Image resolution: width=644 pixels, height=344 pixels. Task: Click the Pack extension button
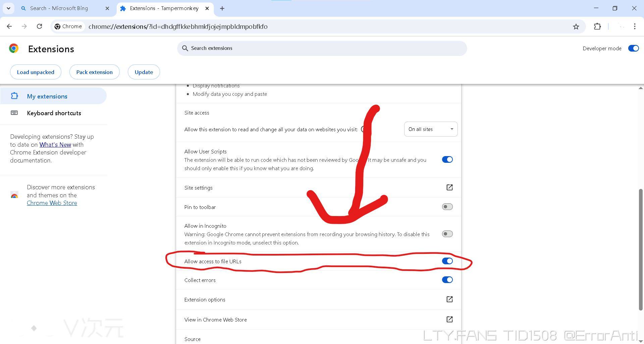point(94,72)
